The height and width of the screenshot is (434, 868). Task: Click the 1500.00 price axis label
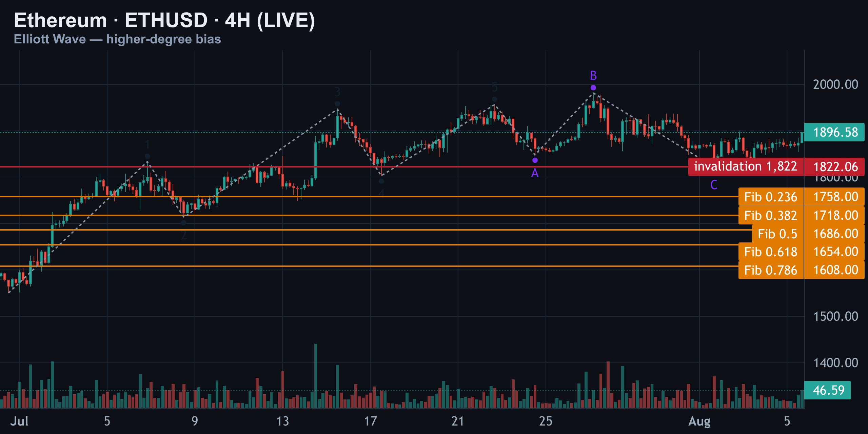[835, 316]
